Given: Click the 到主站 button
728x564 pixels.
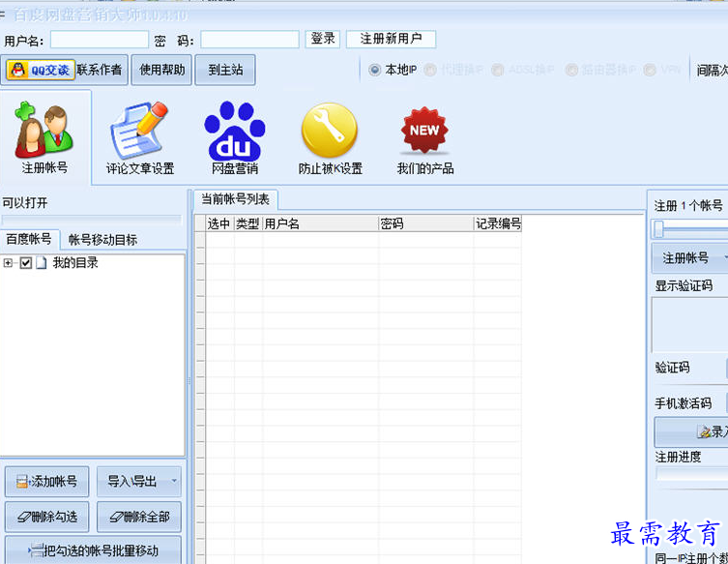Looking at the screenshot, I should 225,71.
